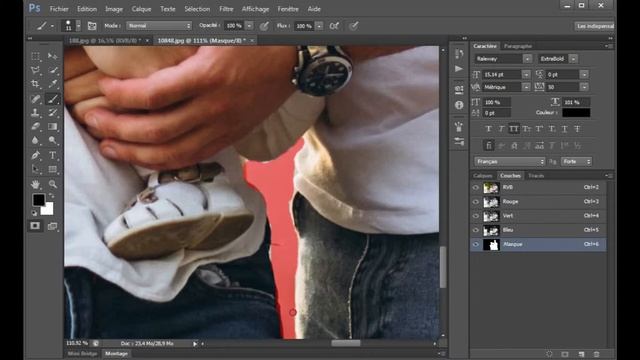Select the Clone Stamp tool

tap(36, 113)
